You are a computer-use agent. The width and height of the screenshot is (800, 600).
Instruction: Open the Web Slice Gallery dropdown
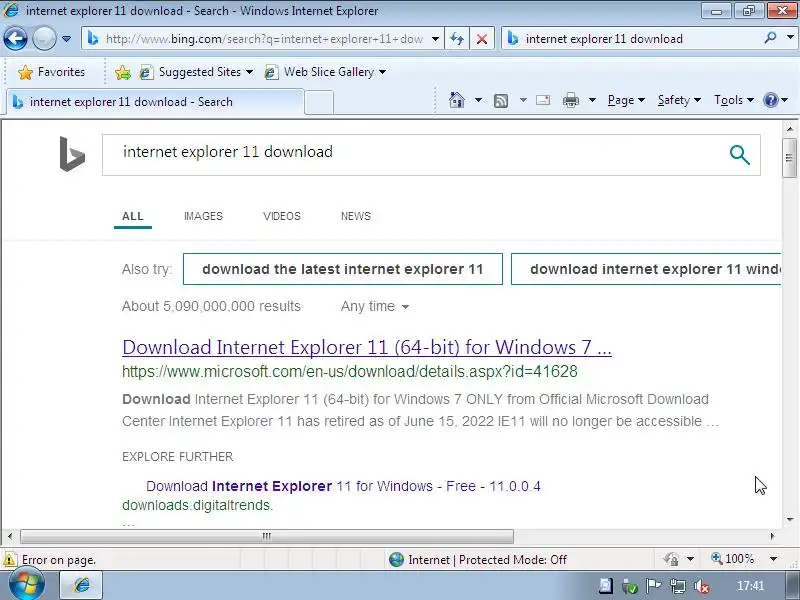[325, 72]
